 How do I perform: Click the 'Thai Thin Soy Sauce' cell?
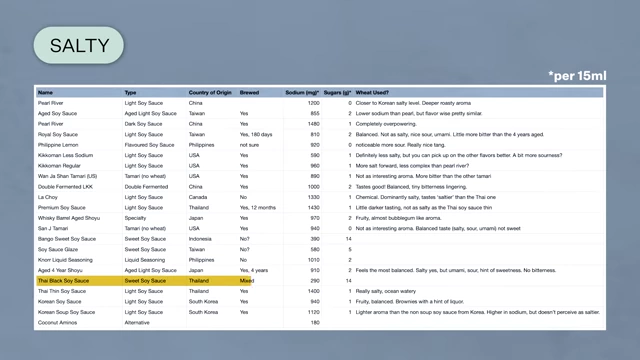pos(62,291)
